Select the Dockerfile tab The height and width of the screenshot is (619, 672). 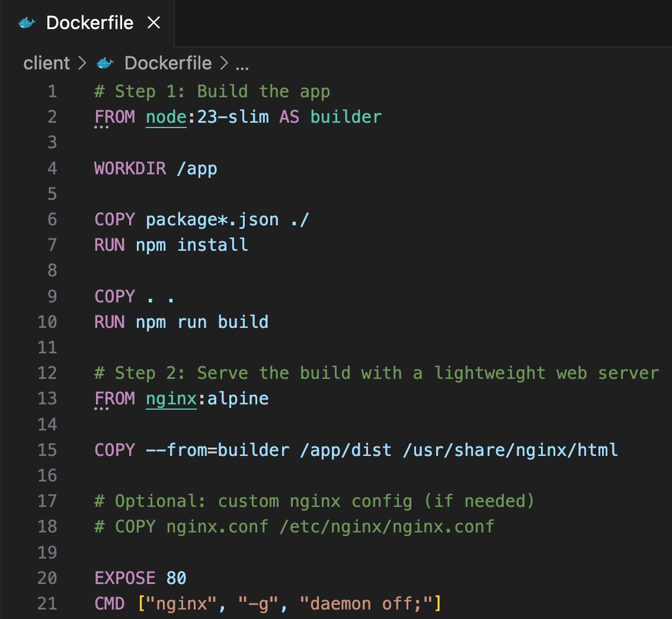click(x=89, y=23)
